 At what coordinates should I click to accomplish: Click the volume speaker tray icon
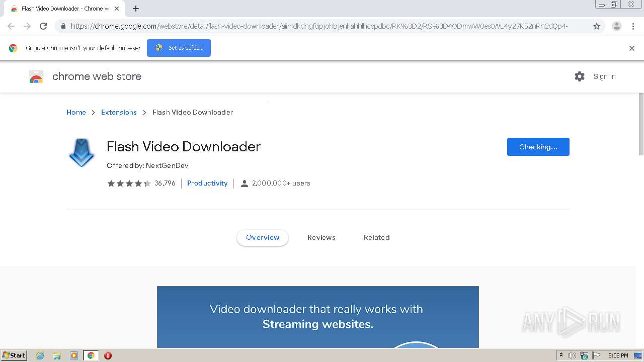click(x=572, y=355)
